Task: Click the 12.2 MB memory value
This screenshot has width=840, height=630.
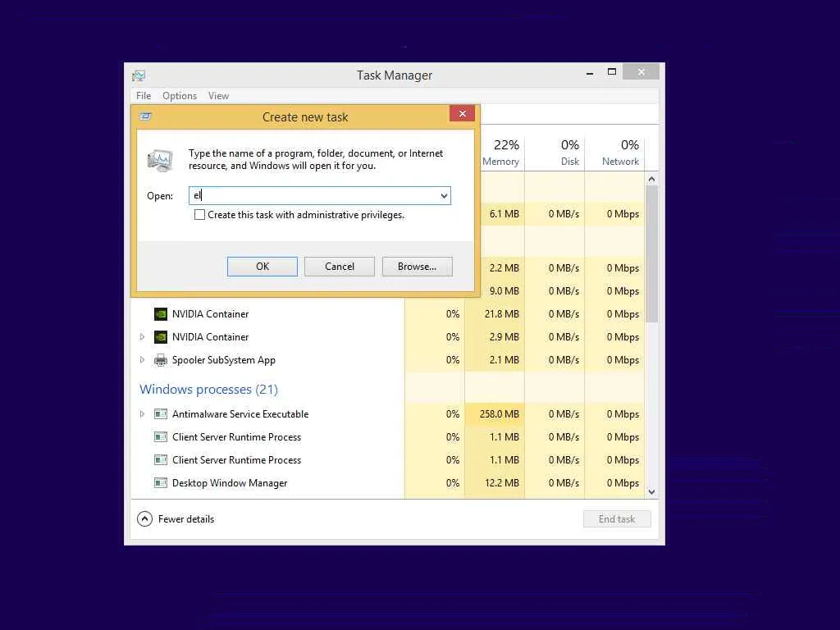Action: [502, 483]
